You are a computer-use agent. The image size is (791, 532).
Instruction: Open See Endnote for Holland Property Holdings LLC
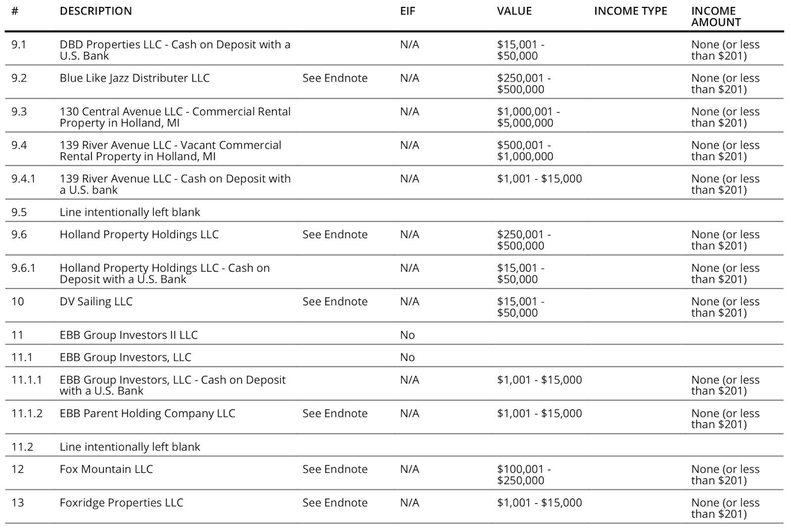(x=335, y=235)
